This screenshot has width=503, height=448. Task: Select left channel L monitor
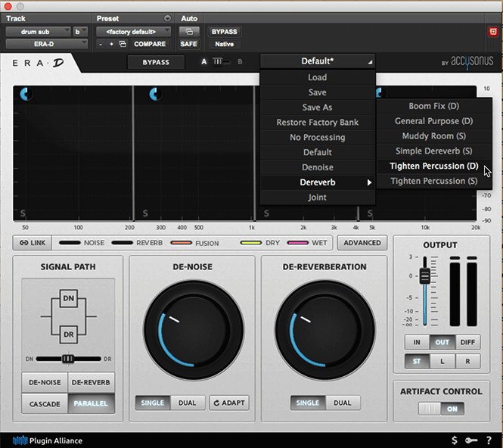coord(442,362)
